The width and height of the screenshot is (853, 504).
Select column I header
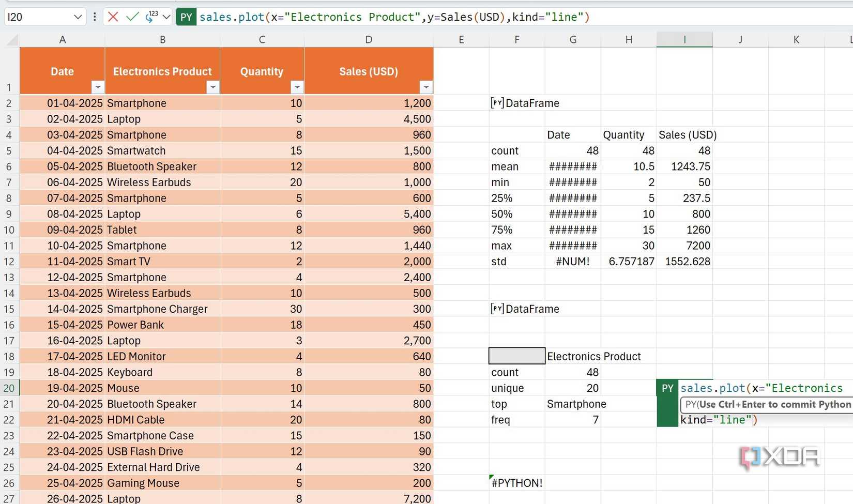point(684,40)
